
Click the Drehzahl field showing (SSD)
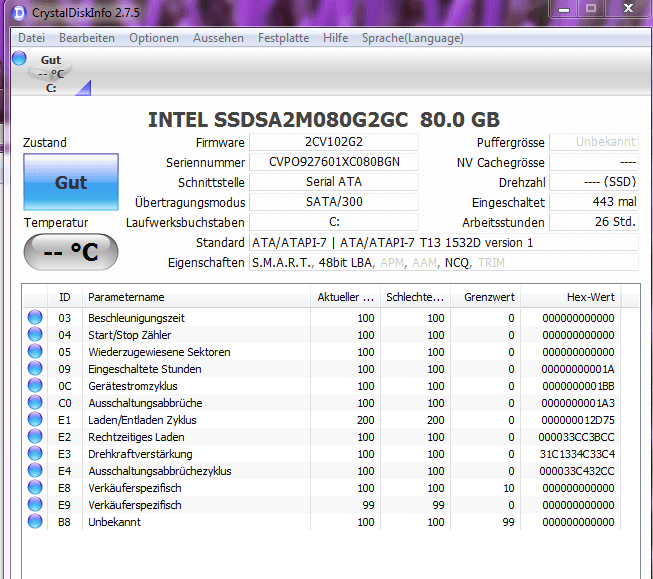coord(594,182)
